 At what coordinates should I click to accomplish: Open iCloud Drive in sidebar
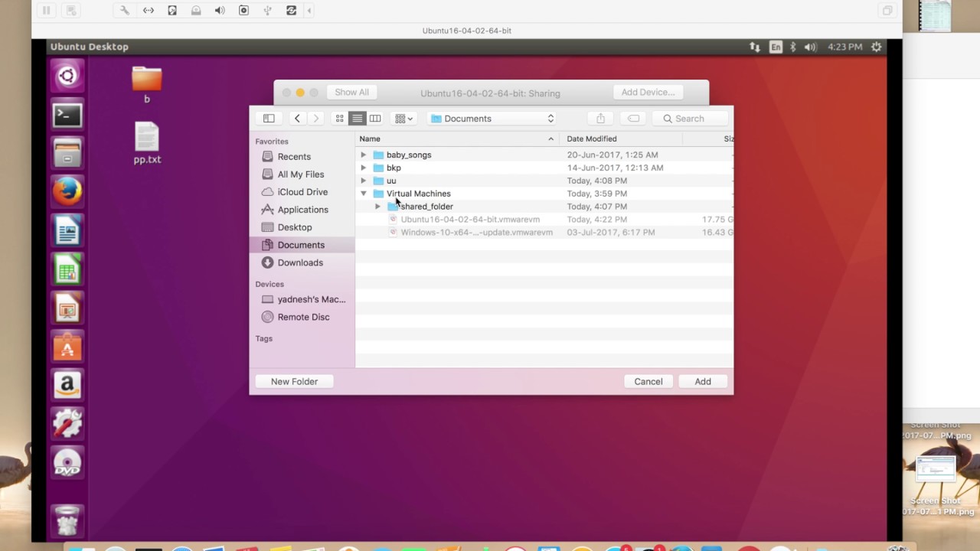click(x=302, y=192)
